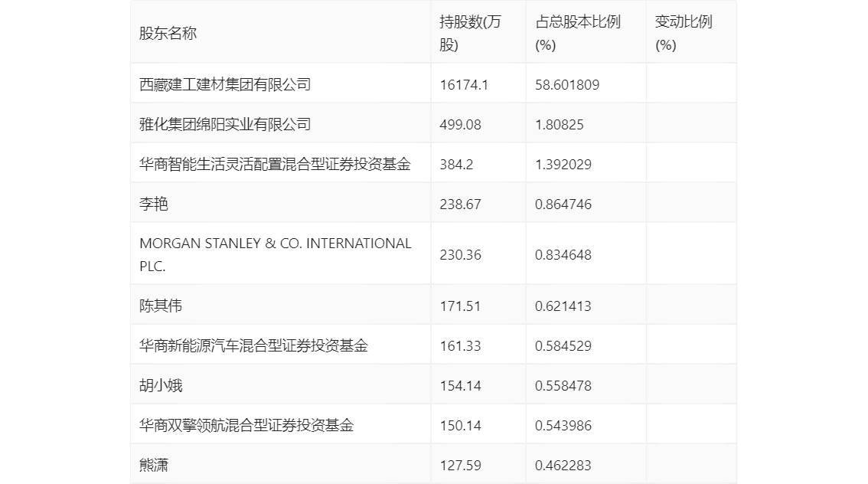Click percentage value 0.864746

point(563,204)
